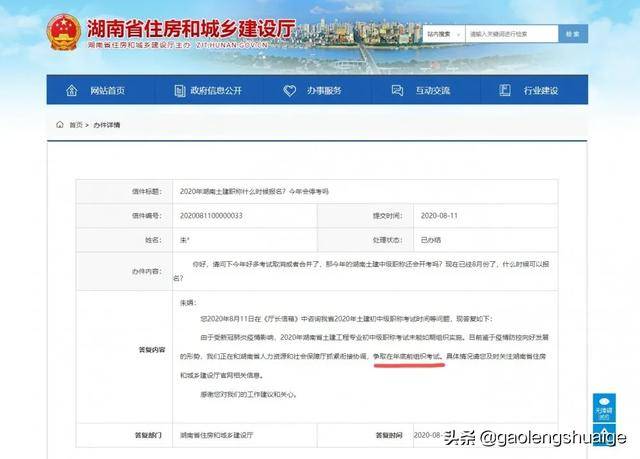Screen dimensions: 640x459
Task: Open the 办事服务 menu
Action: click(324, 91)
